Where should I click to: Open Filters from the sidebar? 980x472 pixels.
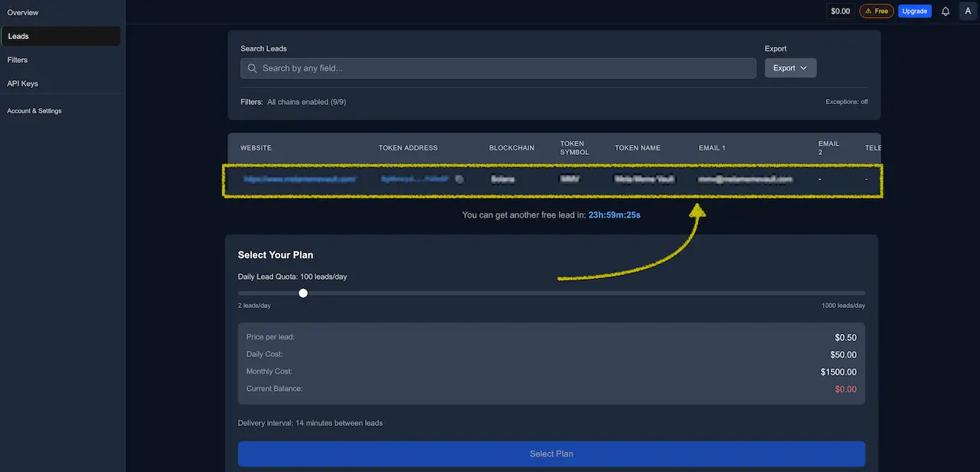click(18, 60)
